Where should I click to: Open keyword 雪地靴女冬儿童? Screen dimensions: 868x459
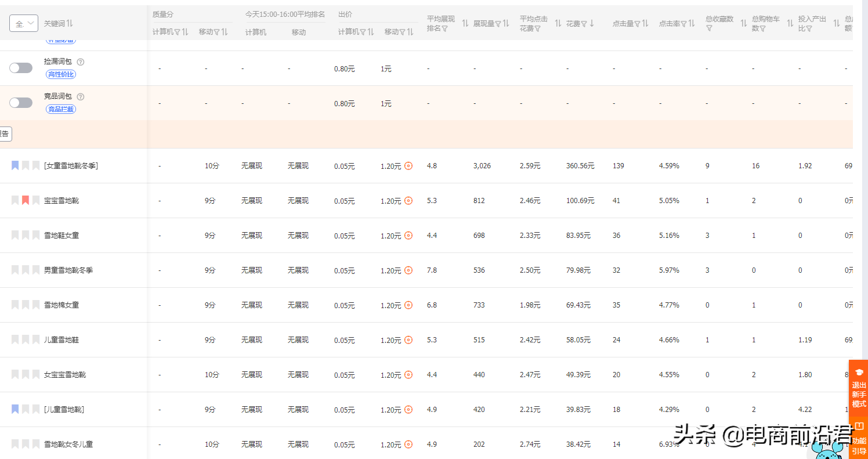coord(68,444)
